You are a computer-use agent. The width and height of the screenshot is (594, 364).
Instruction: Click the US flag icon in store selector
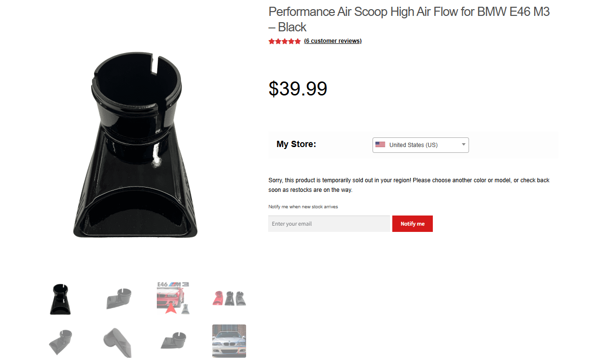click(x=380, y=145)
